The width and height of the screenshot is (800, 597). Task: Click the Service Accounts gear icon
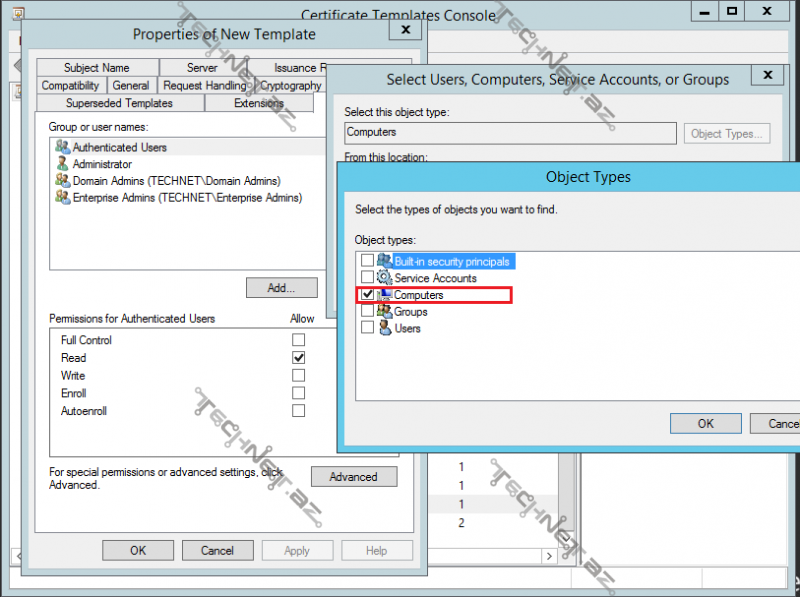point(385,278)
